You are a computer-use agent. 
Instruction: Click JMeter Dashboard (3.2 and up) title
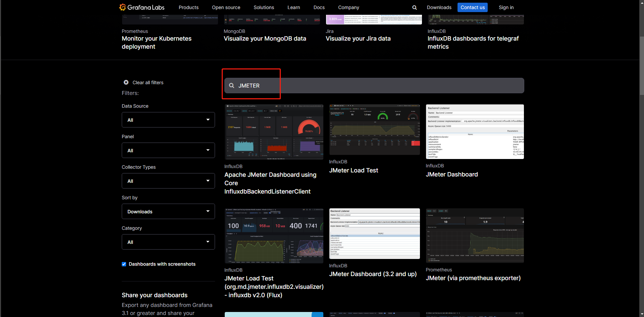tap(373, 274)
